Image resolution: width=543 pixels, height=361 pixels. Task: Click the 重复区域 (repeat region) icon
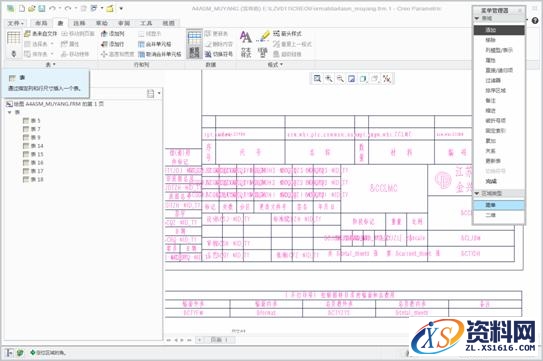click(x=194, y=44)
